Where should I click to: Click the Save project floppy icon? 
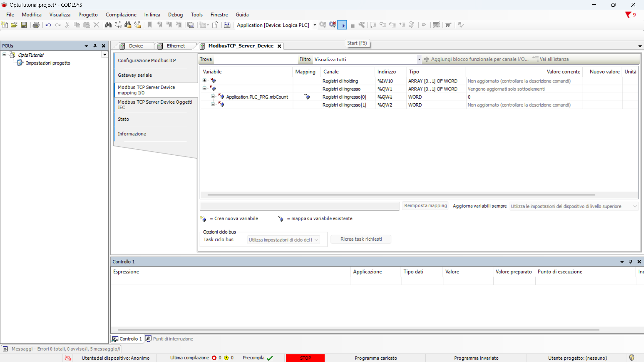point(24,25)
